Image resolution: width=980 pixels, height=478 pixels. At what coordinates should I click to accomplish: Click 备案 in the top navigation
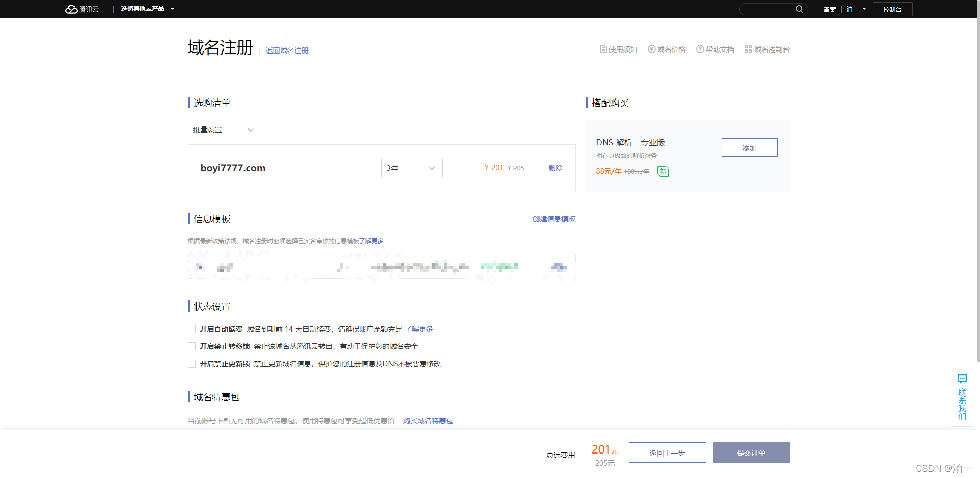point(829,9)
